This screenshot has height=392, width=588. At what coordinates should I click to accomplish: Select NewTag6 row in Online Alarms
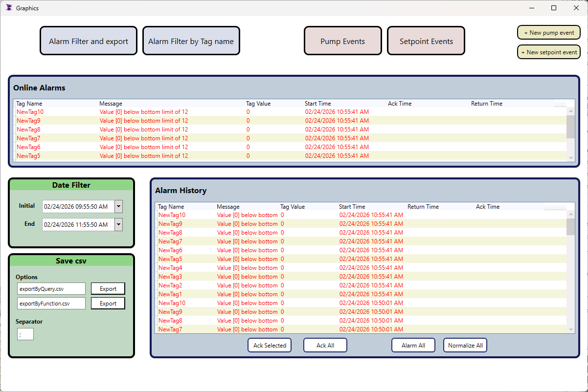(x=290, y=147)
